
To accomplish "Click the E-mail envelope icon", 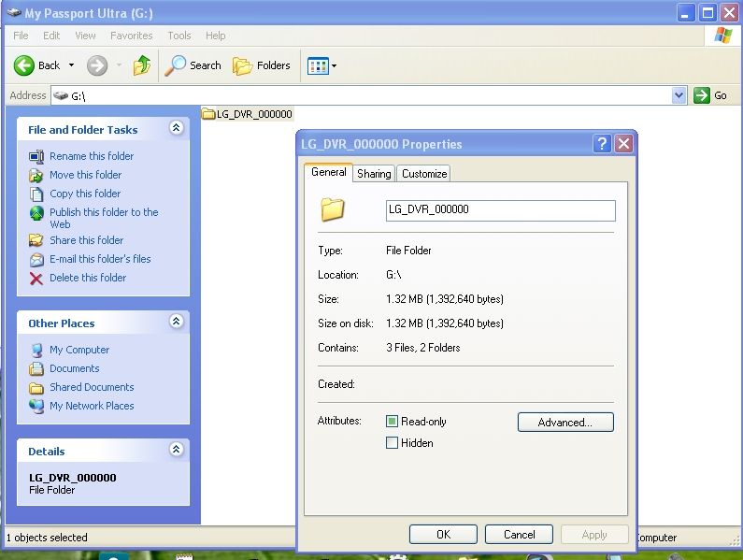I will coord(36,259).
